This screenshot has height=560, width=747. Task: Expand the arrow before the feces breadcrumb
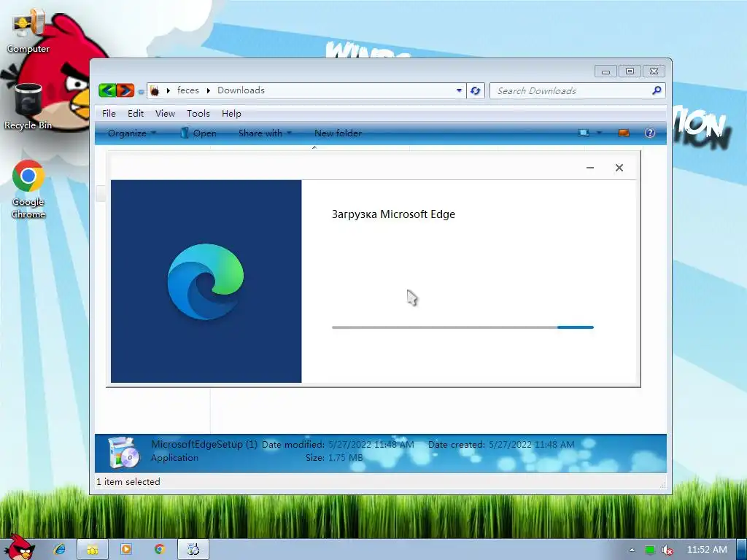(169, 90)
